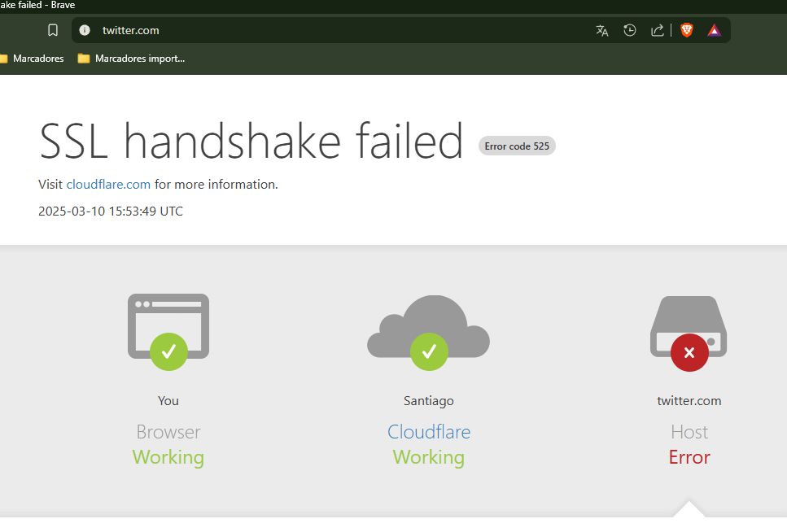Select the Working status under Browser

click(168, 457)
